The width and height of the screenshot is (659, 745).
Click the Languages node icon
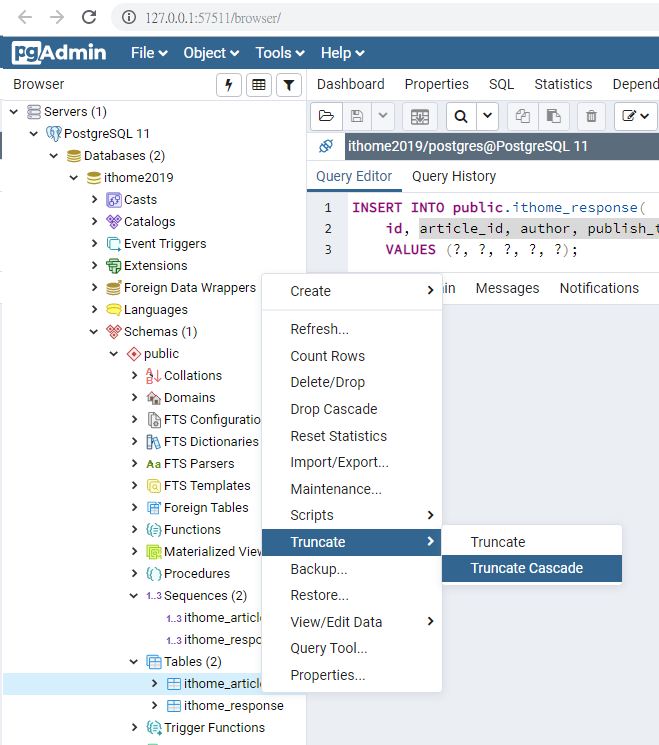tap(114, 310)
